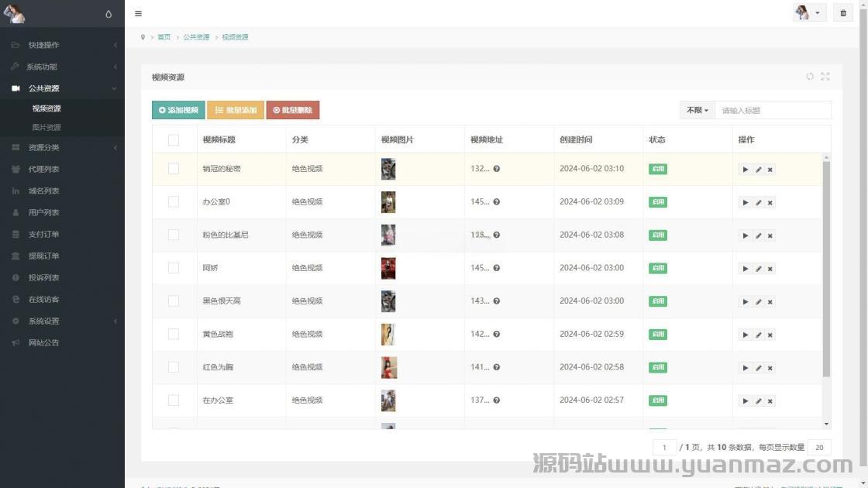The image size is (868, 488).
Task: Click the 请输入标题 search input field
Action: tap(772, 110)
